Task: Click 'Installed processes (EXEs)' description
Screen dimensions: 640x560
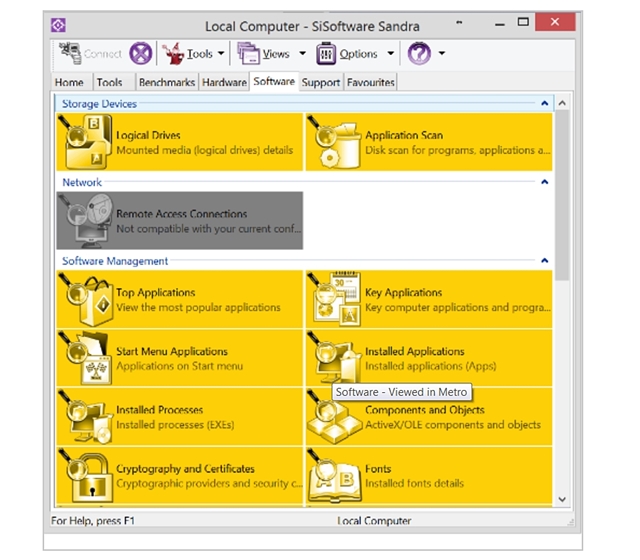Action: (175, 425)
